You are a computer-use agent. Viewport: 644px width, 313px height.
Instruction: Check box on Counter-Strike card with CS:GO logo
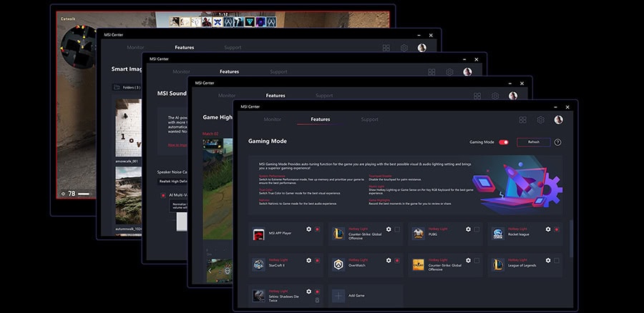click(x=477, y=261)
